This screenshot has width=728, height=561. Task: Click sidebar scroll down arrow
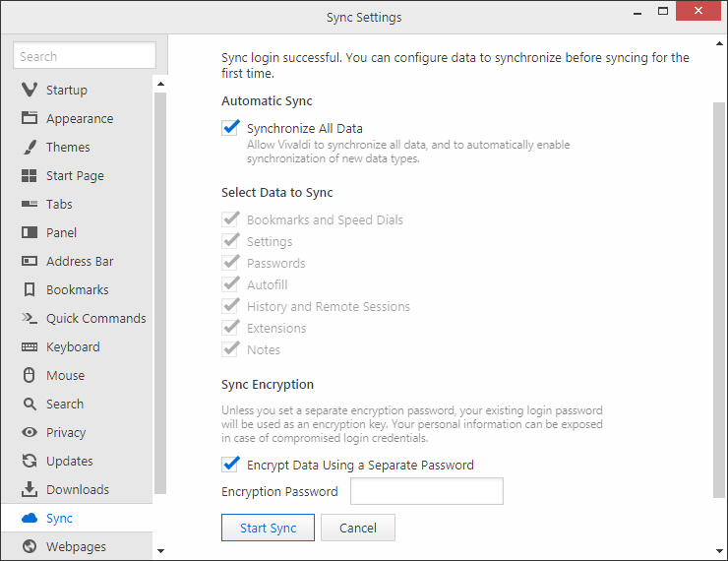coord(160,551)
